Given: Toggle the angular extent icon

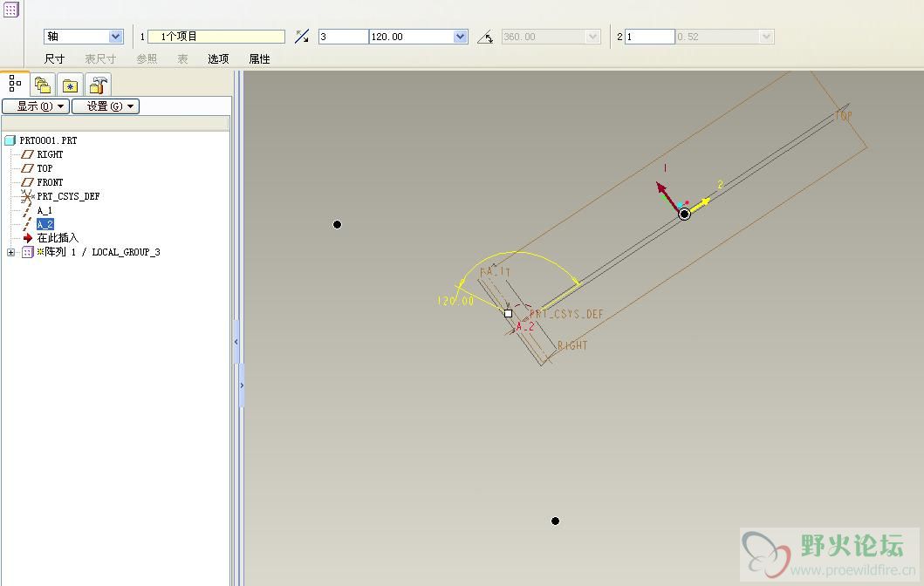Looking at the screenshot, I should point(486,37).
